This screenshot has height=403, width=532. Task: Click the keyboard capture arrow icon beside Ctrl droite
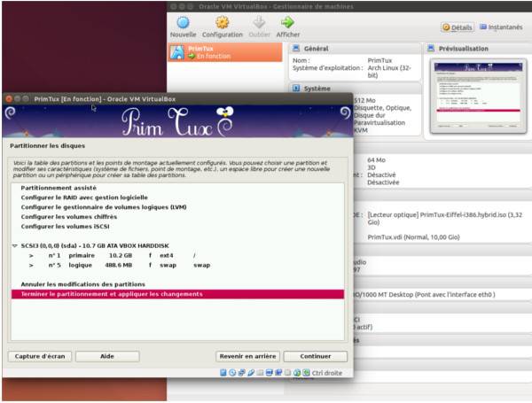tap(306, 373)
